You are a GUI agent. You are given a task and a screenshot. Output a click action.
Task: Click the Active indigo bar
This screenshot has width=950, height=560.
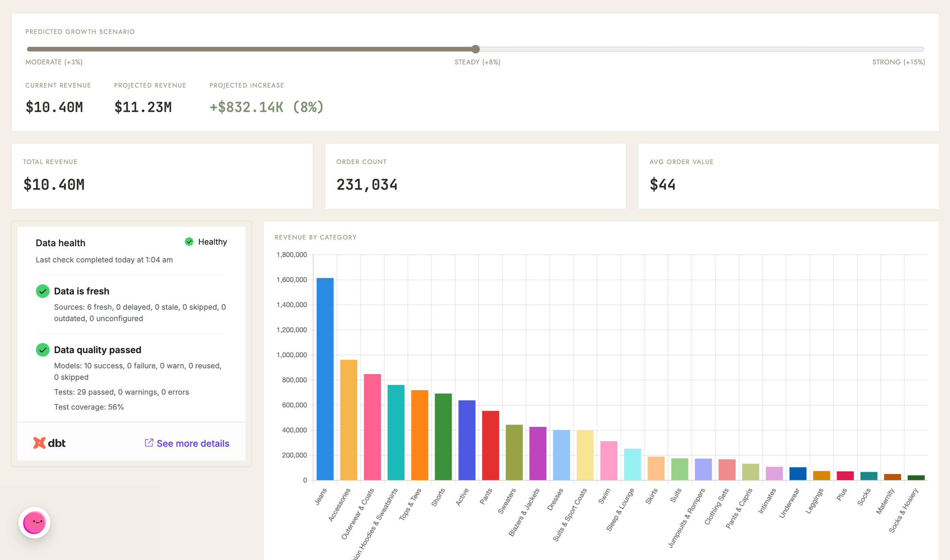click(467, 440)
